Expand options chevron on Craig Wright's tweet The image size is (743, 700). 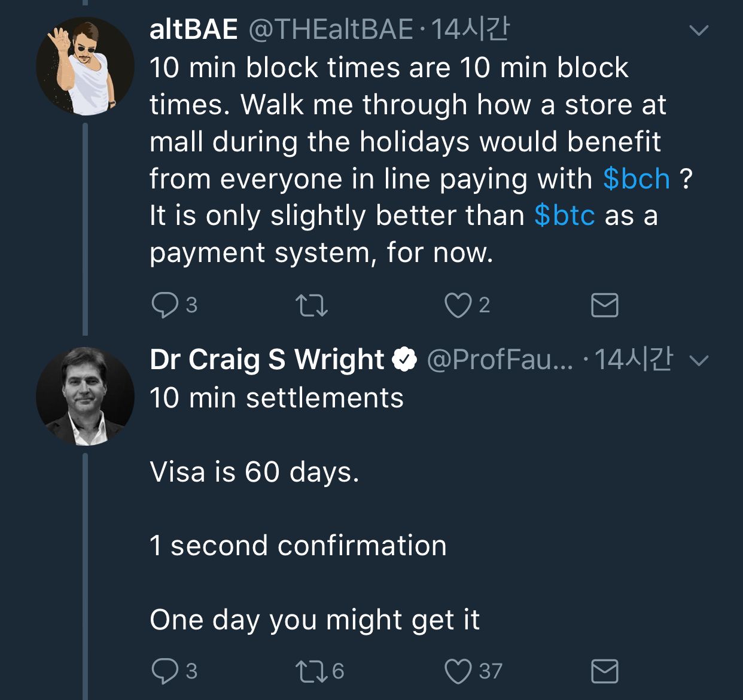tap(699, 360)
